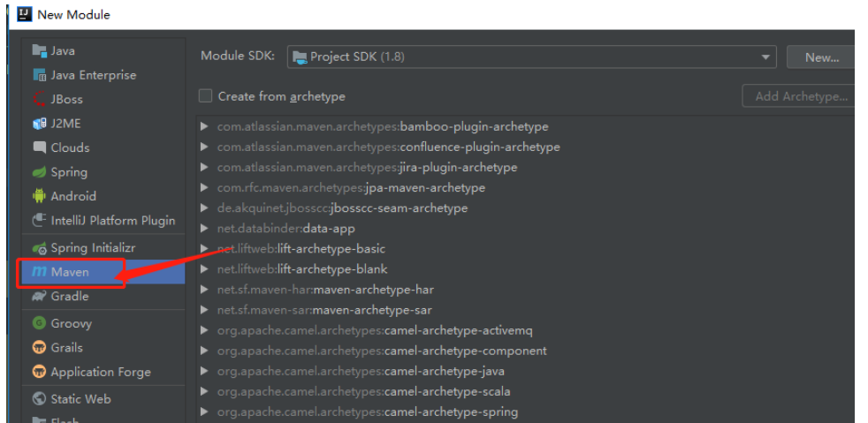Expand confluence-plugin-archetype entry
The width and height of the screenshot is (868, 423).
204,147
